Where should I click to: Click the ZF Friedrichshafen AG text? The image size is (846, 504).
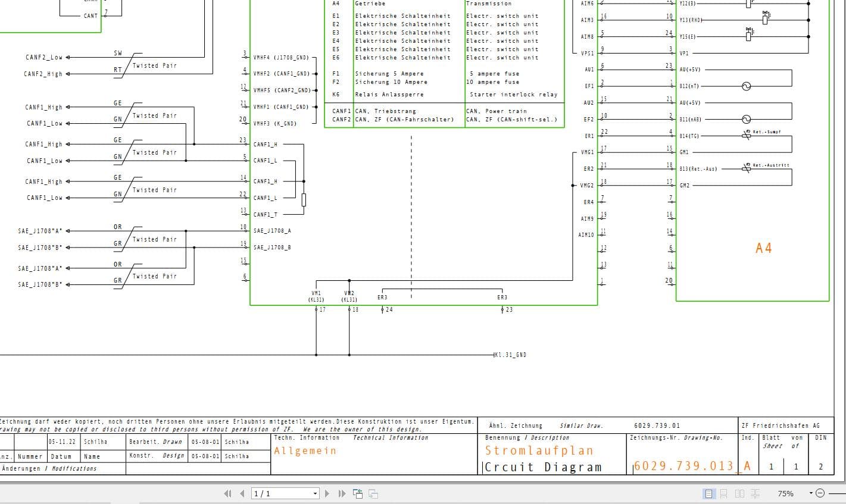coord(781,426)
